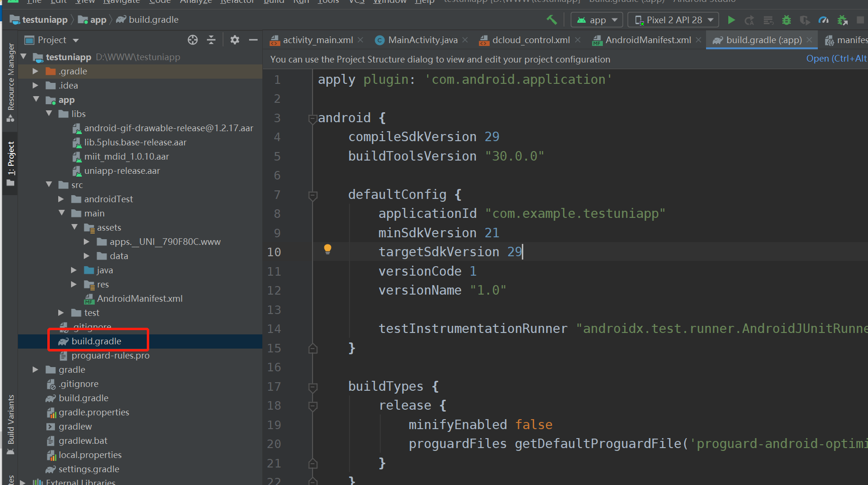Click the Make Project hammer icon
The width and height of the screenshot is (868, 485).
pyautogui.click(x=552, y=20)
